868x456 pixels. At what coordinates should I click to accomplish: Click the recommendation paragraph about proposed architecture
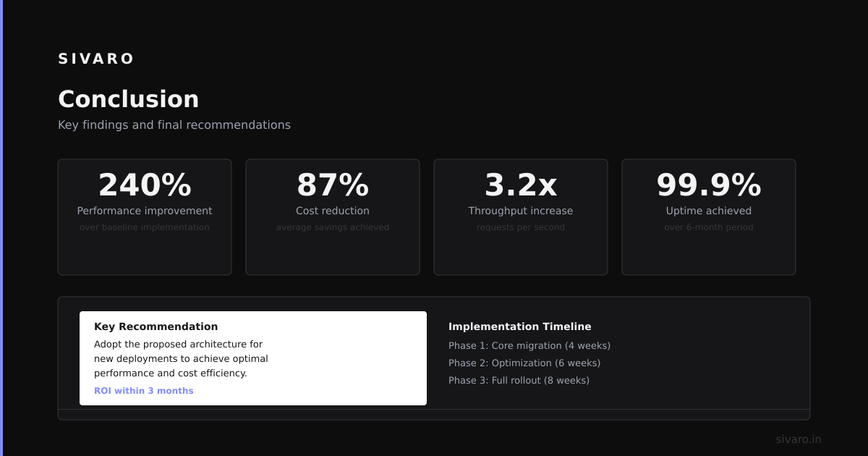[181, 359]
